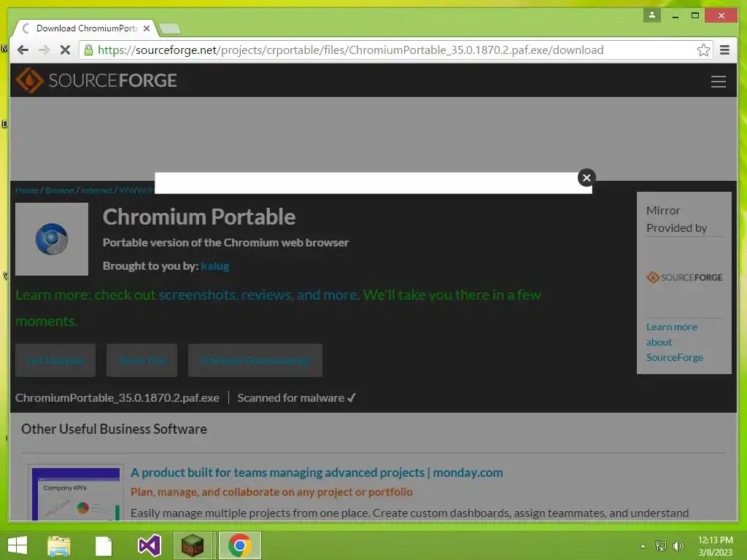The image size is (747, 560).
Task: Show hidden system tray icons
Action: (x=643, y=546)
